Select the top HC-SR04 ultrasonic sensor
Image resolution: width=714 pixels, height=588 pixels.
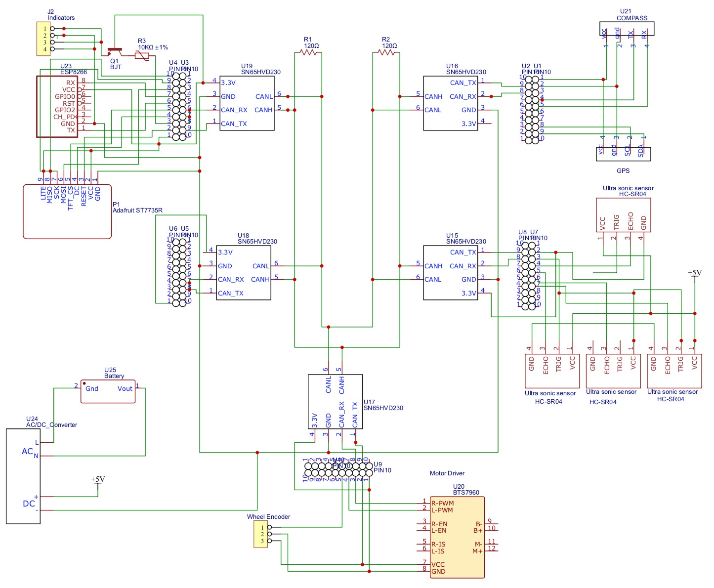623,215
